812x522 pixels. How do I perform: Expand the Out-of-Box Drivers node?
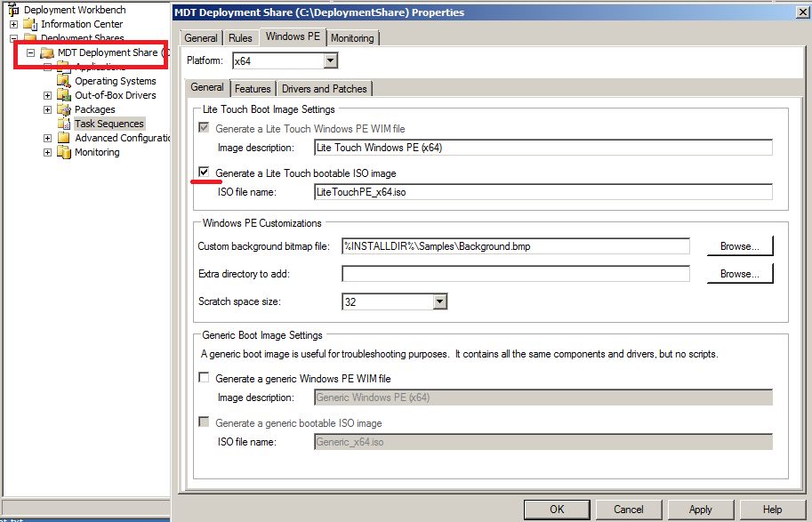pyautogui.click(x=47, y=95)
